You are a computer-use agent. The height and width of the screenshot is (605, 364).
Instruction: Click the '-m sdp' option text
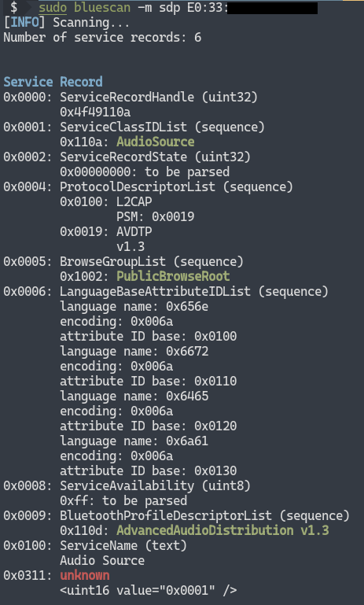coord(159,8)
